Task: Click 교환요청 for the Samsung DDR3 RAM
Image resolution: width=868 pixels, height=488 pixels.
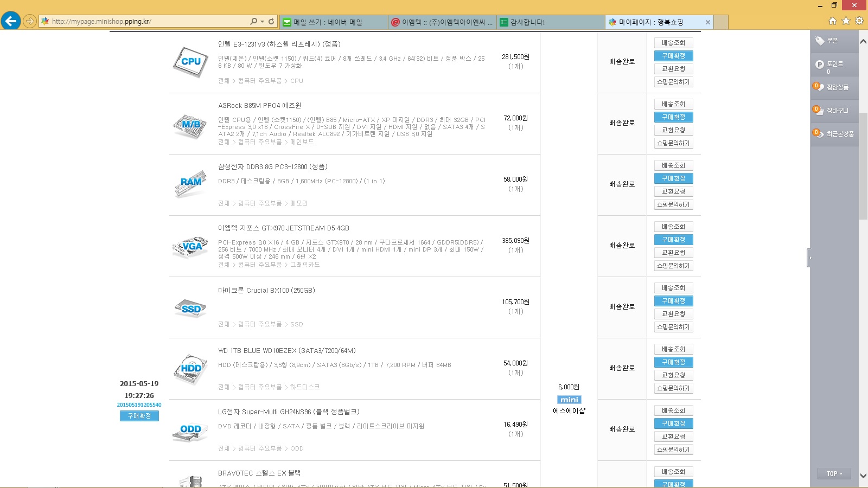Action: (x=673, y=191)
